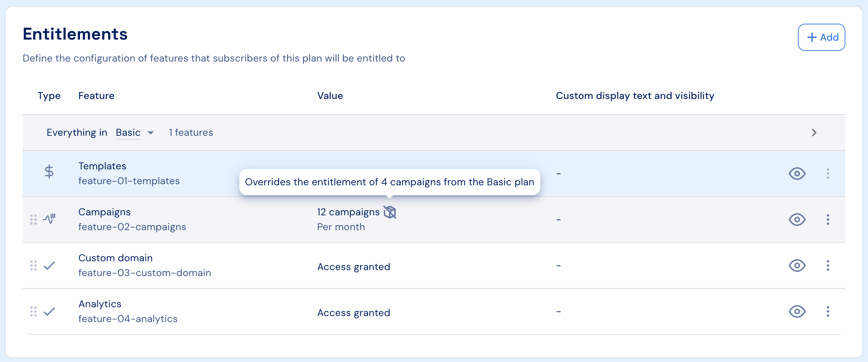Screen dimensions: 868x362
Task: Select the Analytics feature row name
Action: point(100,304)
